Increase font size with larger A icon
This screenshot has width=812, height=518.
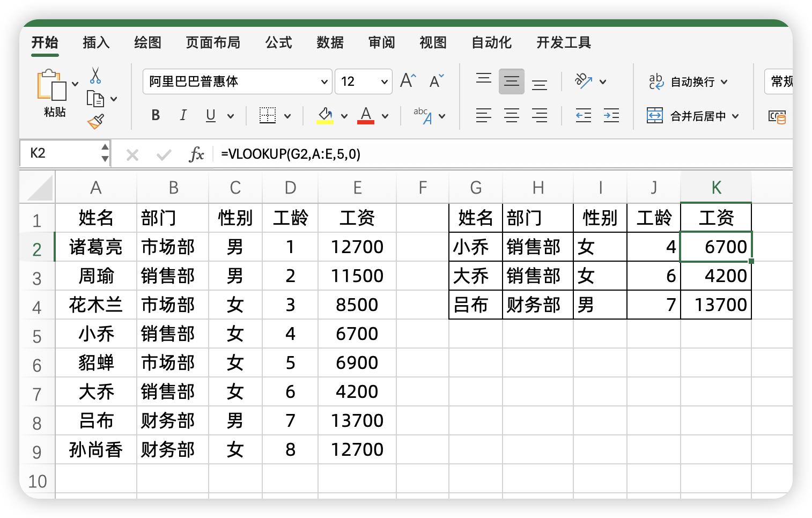(x=408, y=81)
